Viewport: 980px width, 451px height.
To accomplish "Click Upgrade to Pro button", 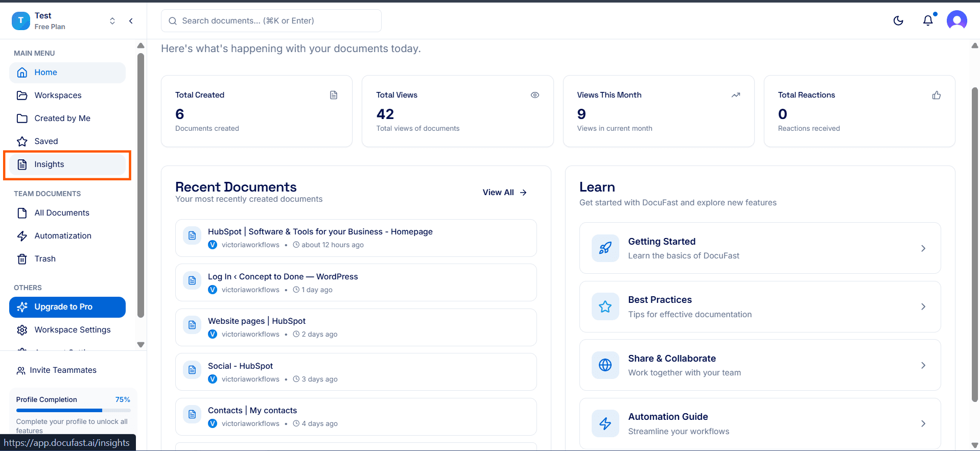I will click(67, 307).
